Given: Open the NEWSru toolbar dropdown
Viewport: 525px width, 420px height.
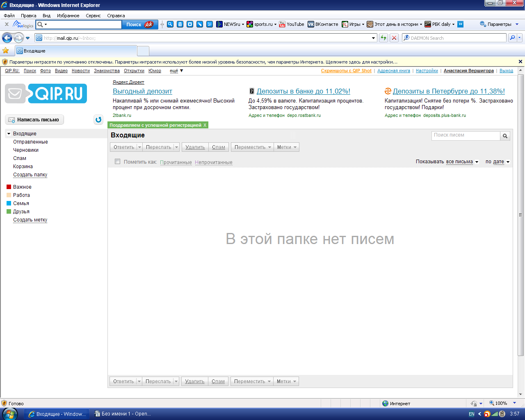Looking at the screenshot, I should click(243, 24).
